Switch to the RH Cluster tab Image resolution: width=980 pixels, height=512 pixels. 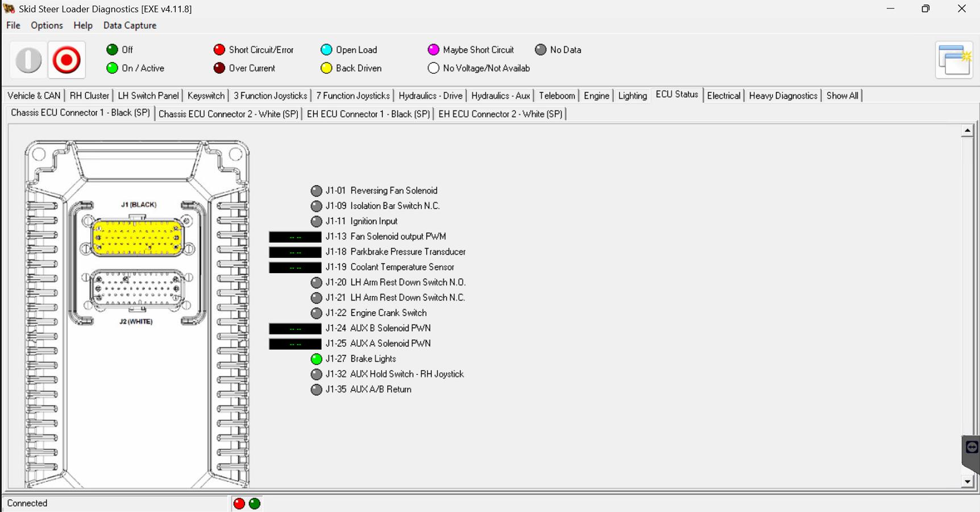click(89, 96)
